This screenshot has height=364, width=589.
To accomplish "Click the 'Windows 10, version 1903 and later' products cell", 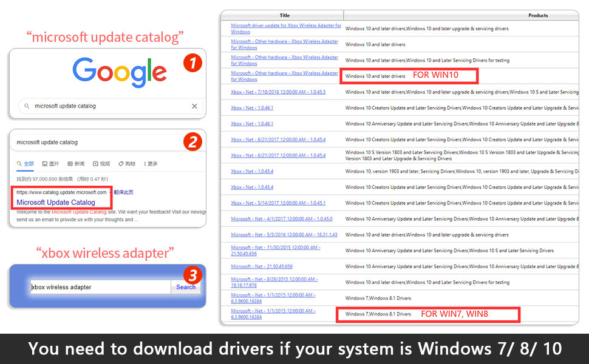I will pyautogui.click(x=461, y=171).
